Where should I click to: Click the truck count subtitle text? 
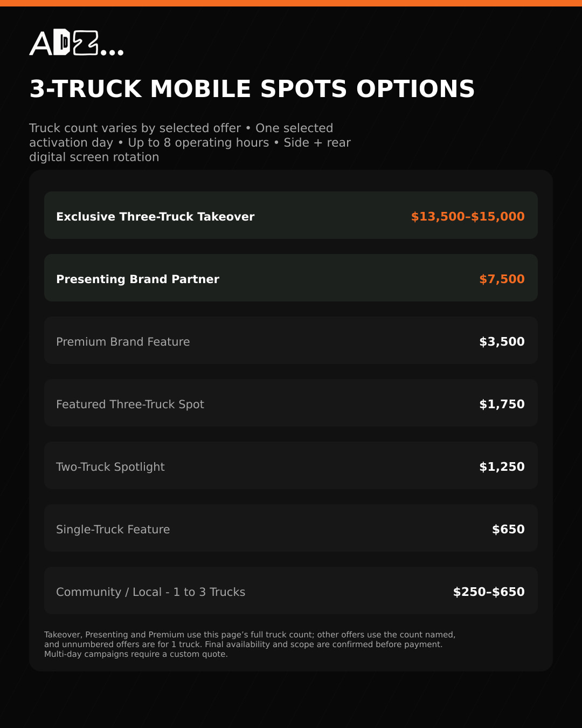(190, 142)
